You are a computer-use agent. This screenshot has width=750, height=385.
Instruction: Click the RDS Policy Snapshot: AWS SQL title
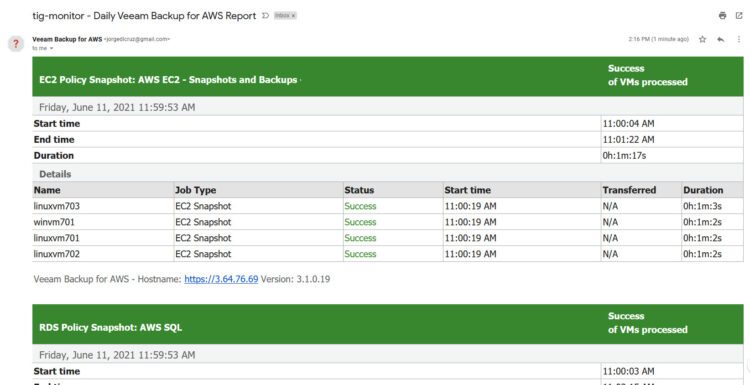click(x=110, y=328)
